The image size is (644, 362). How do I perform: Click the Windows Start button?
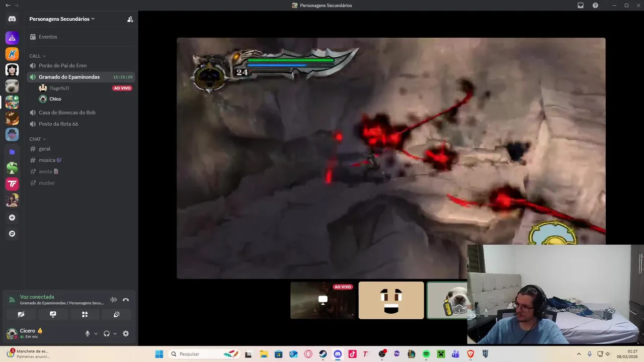pyautogui.click(x=159, y=354)
